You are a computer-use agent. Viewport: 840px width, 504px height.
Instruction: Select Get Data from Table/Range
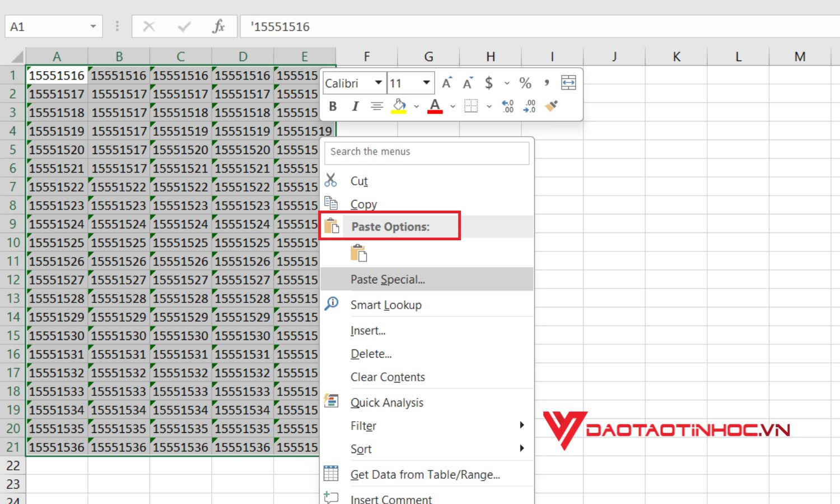(427, 474)
